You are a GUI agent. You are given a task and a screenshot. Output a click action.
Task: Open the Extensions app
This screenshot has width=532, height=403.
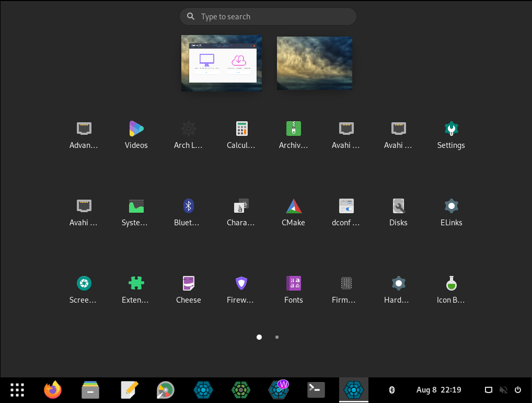(136, 289)
